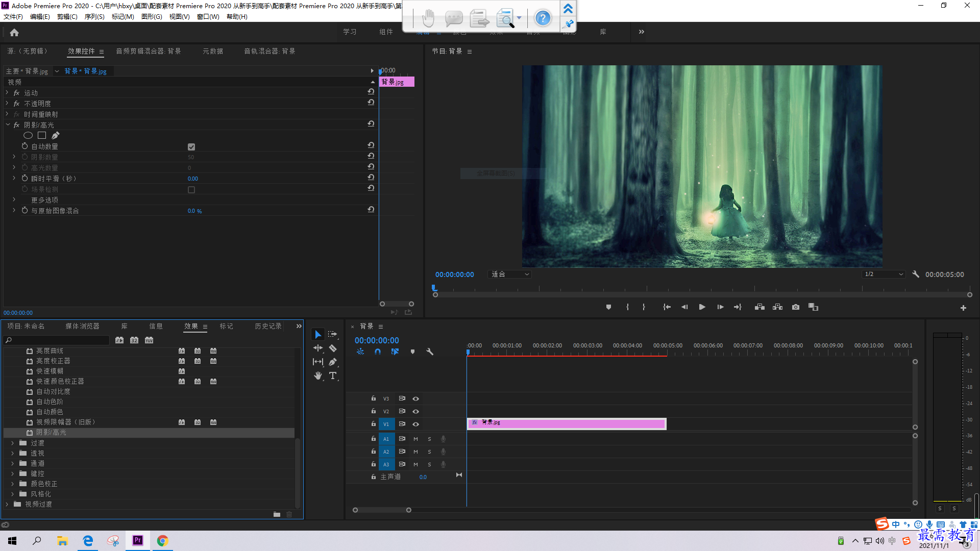980x551 pixels.
Task: Open the button editor plus icon
Action: 963,308
